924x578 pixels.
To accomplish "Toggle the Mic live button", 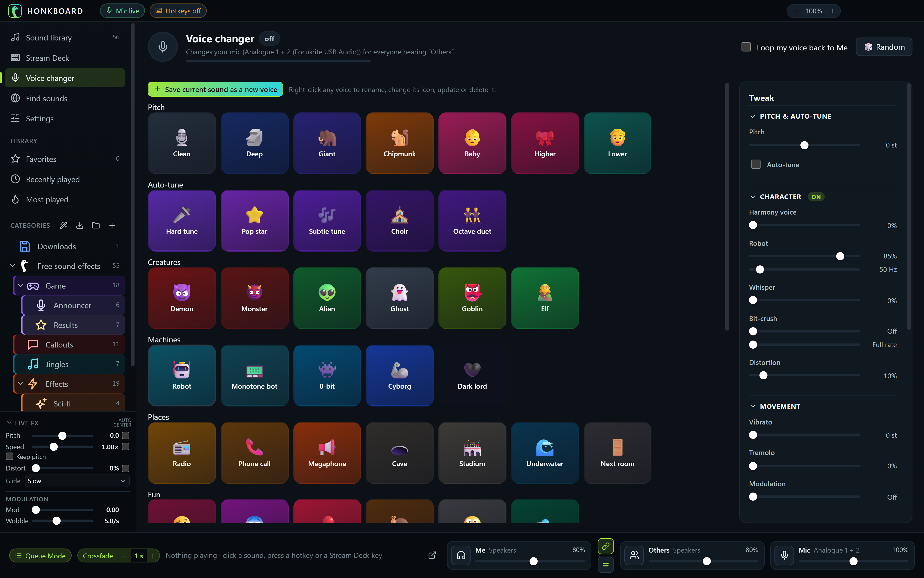I will point(122,11).
